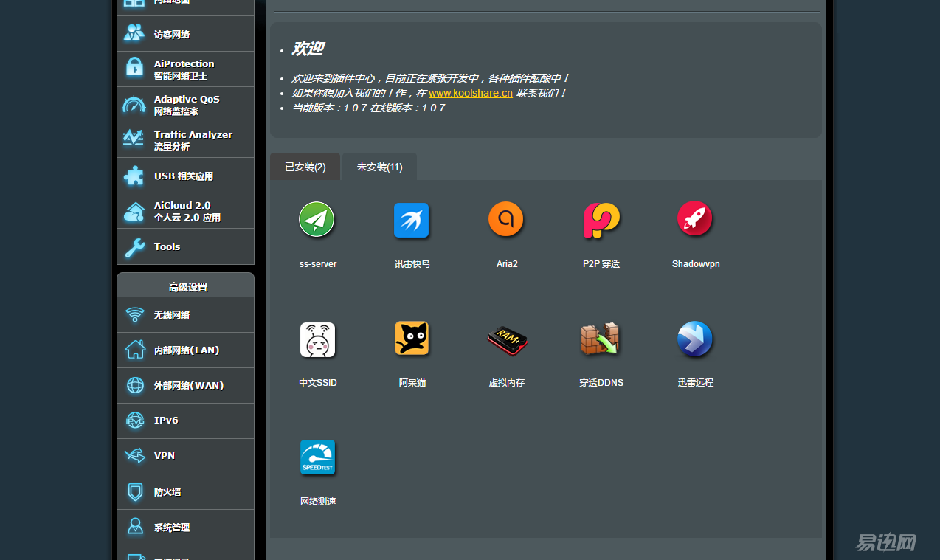940x560 pixels.
Task: Click the 穿透DDNS plugin name
Action: click(601, 383)
